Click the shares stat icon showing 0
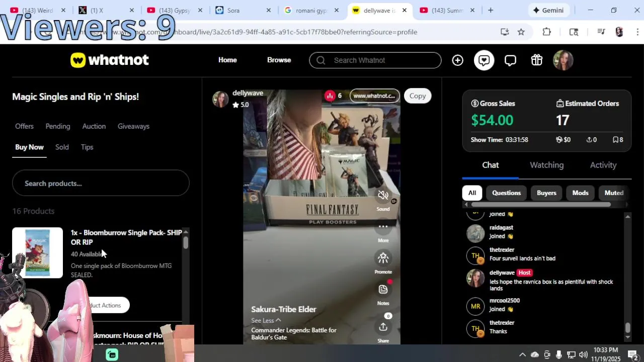The width and height of the screenshot is (644, 362). coord(589,140)
